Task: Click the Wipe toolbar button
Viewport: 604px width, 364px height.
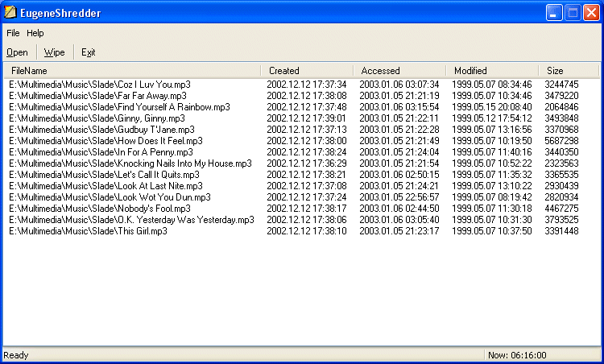Action: click(54, 52)
